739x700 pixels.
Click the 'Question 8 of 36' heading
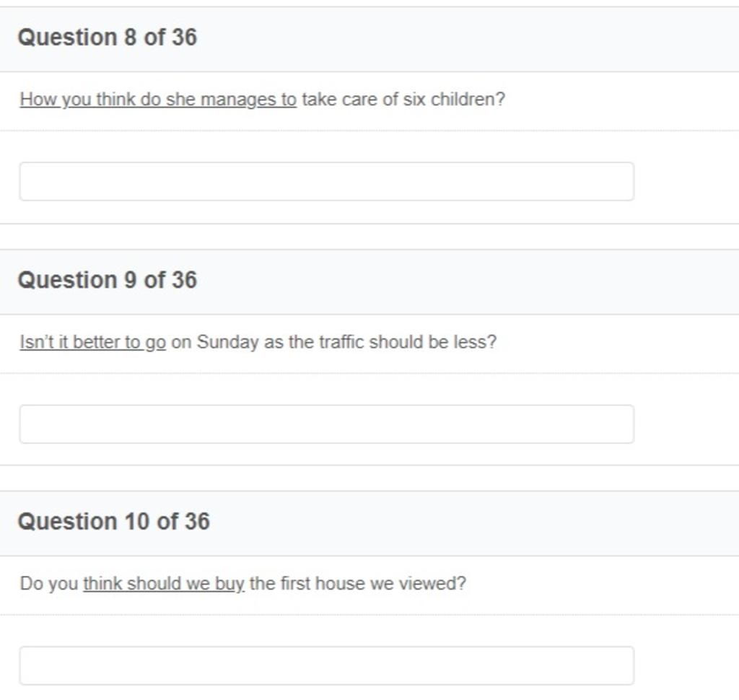[107, 38]
